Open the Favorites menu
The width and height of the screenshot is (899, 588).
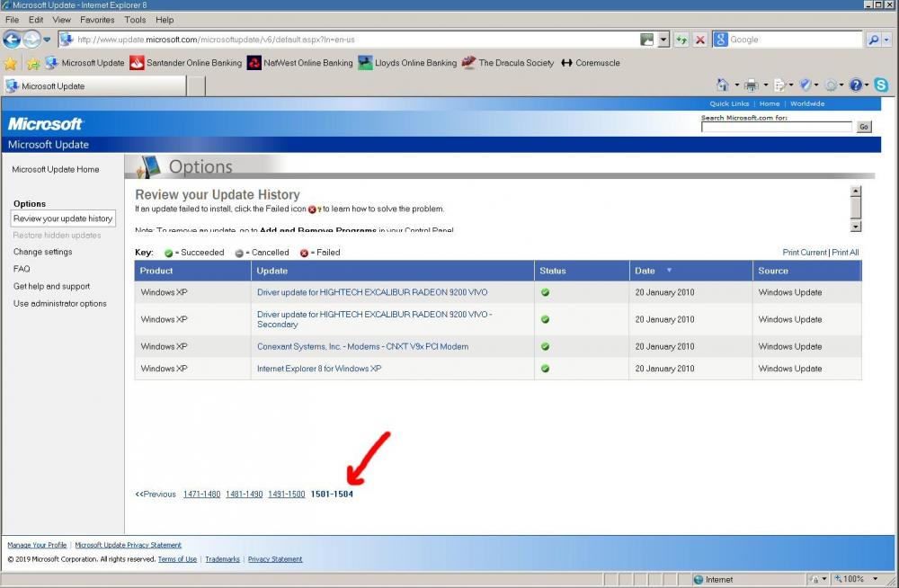(97, 19)
